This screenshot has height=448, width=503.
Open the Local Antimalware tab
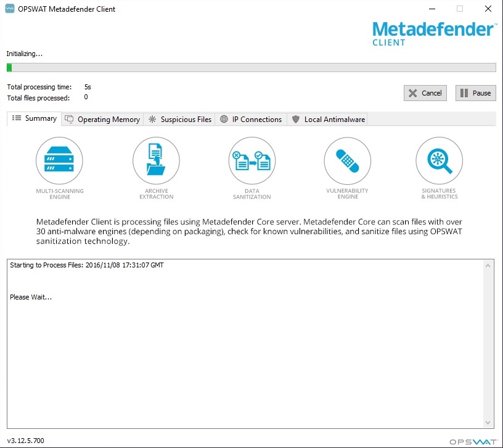point(327,120)
